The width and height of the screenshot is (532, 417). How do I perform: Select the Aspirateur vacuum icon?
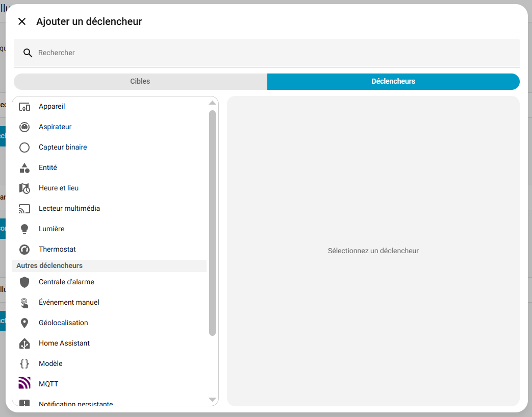[x=24, y=127]
